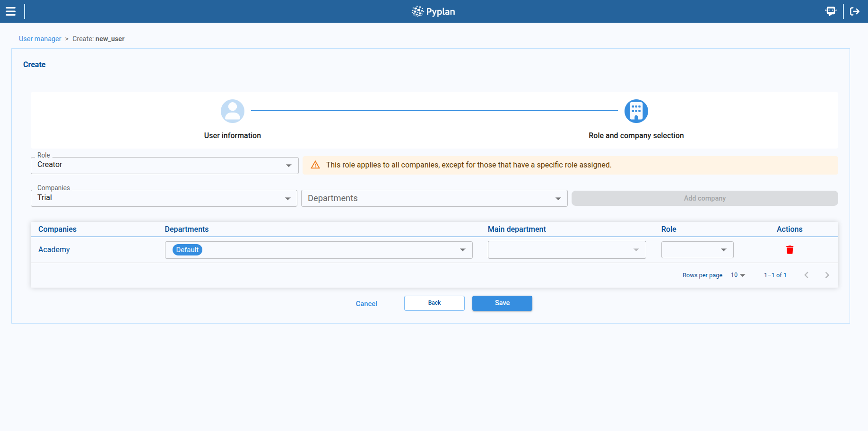
Task: Click the Back button
Action: click(434, 303)
